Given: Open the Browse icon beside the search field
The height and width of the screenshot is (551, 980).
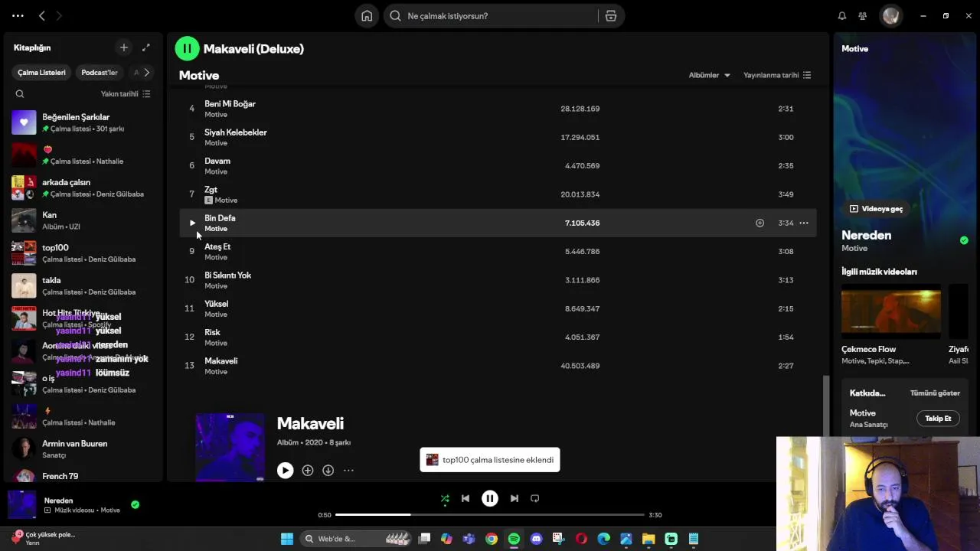Looking at the screenshot, I should [x=611, y=16].
